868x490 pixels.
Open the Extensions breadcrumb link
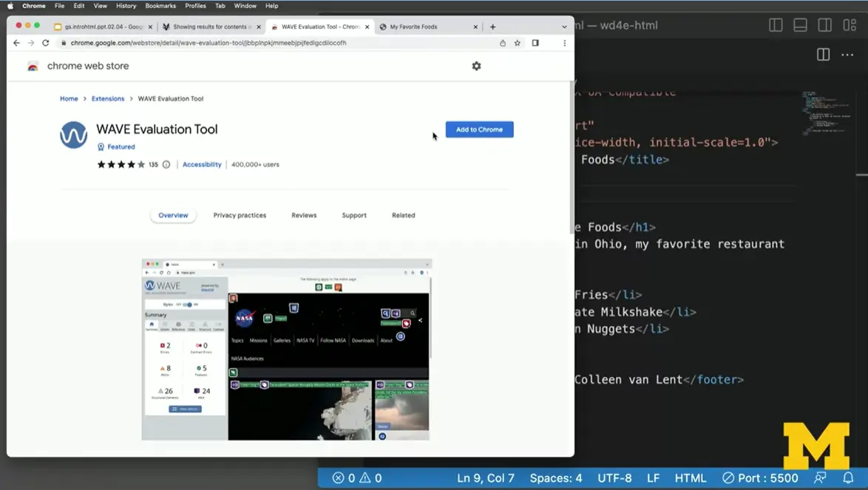(108, 98)
